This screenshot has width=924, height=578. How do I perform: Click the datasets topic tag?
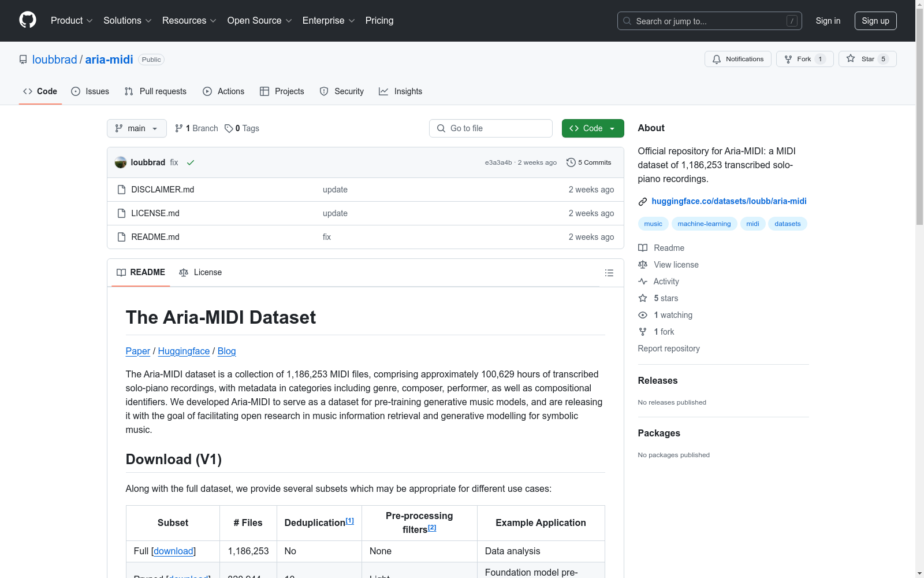[788, 224]
